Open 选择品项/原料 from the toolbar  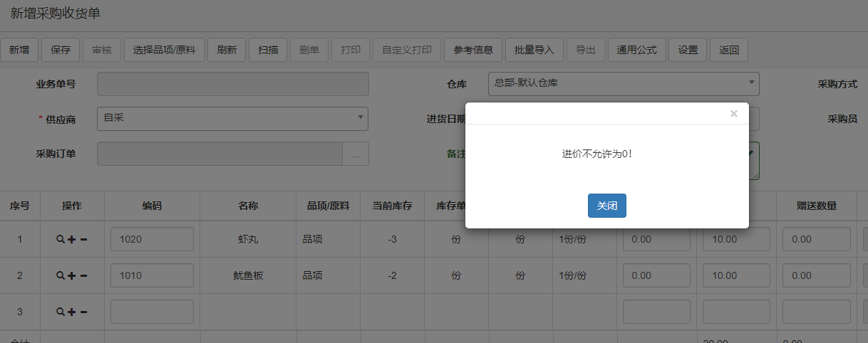point(165,50)
